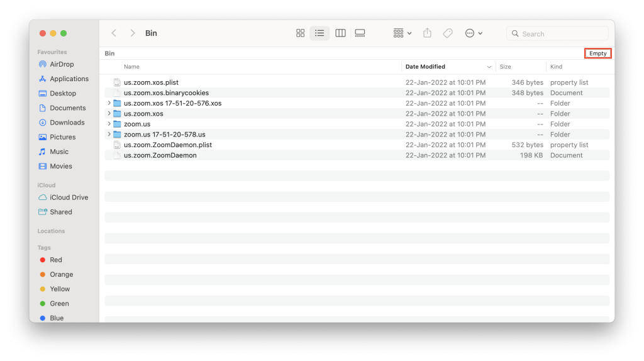Select the Red tag
The width and height of the screenshot is (644, 361).
pyautogui.click(x=50, y=260)
